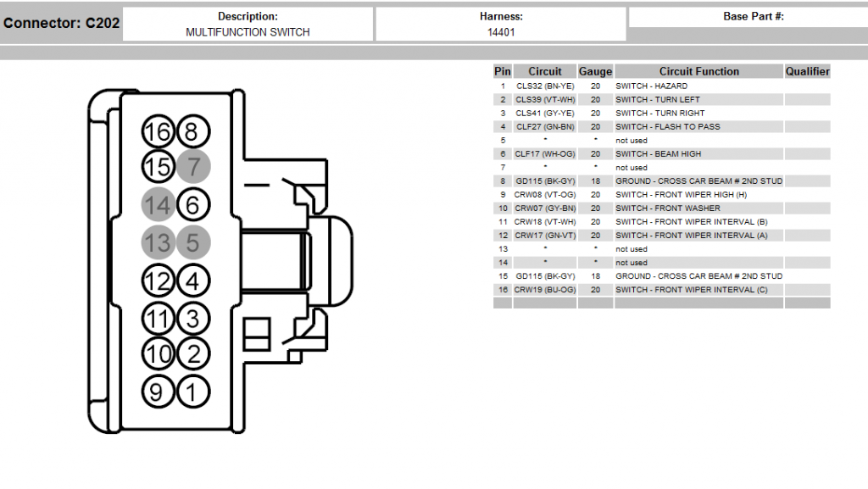This screenshot has height=489, width=868.
Task: Click the Connector: C202 title label
Action: pyautogui.click(x=60, y=24)
